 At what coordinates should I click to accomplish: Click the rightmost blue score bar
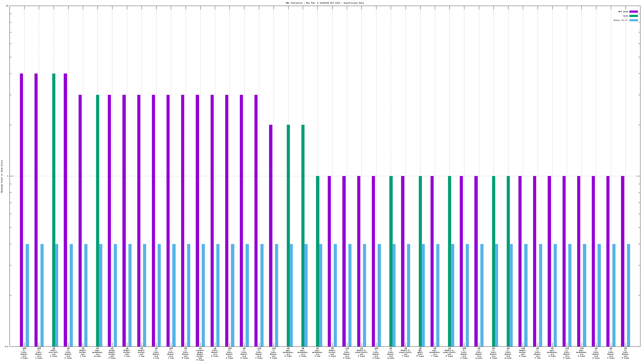coord(628,295)
